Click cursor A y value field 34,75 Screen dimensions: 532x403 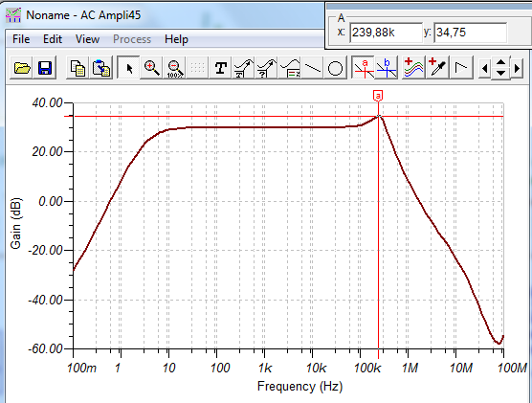pyautogui.click(x=470, y=33)
